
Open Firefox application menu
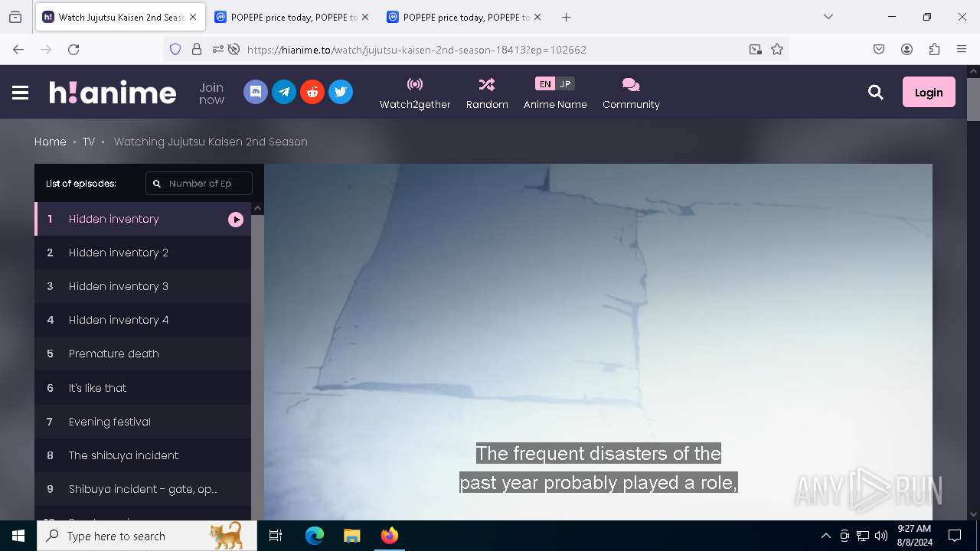pos(962,49)
